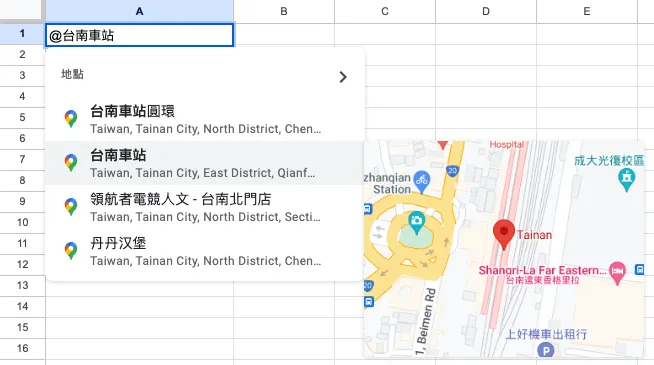
Task: Pick 領航者電競人文 - 台南北門店 suggestion
Action: 205,207
